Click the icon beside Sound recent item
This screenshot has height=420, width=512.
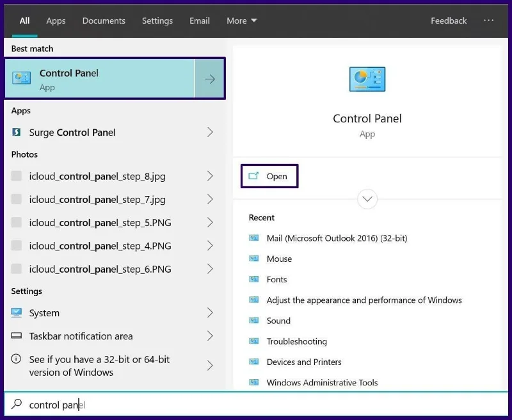point(253,320)
